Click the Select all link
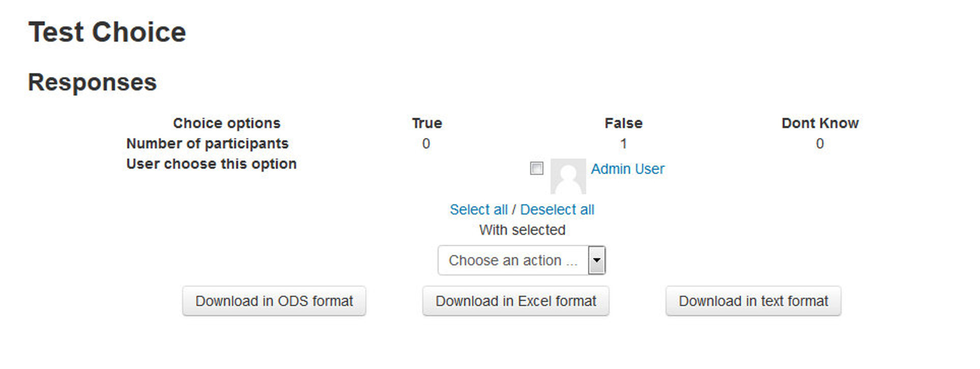Image resolution: width=980 pixels, height=369 pixels. coord(479,209)
